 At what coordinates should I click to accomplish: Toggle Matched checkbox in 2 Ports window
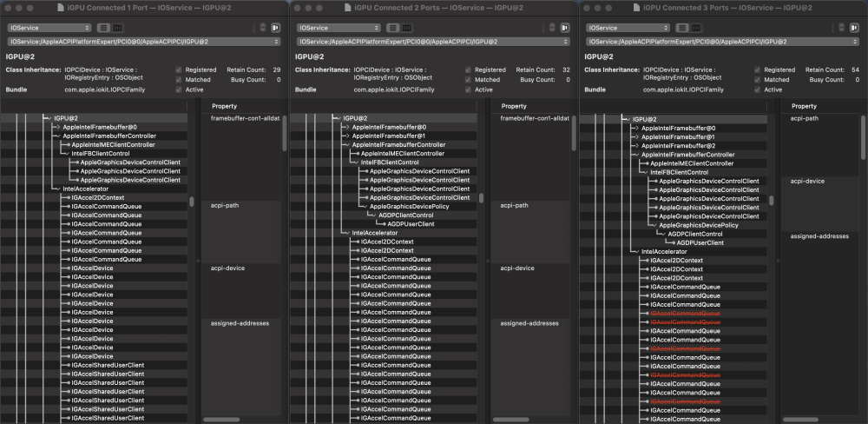468,80
